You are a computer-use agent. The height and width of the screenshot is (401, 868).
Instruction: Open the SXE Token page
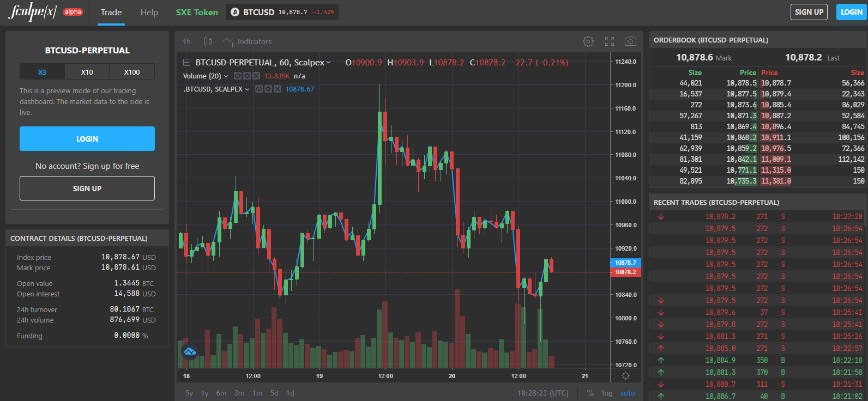[x=197, y=12]
